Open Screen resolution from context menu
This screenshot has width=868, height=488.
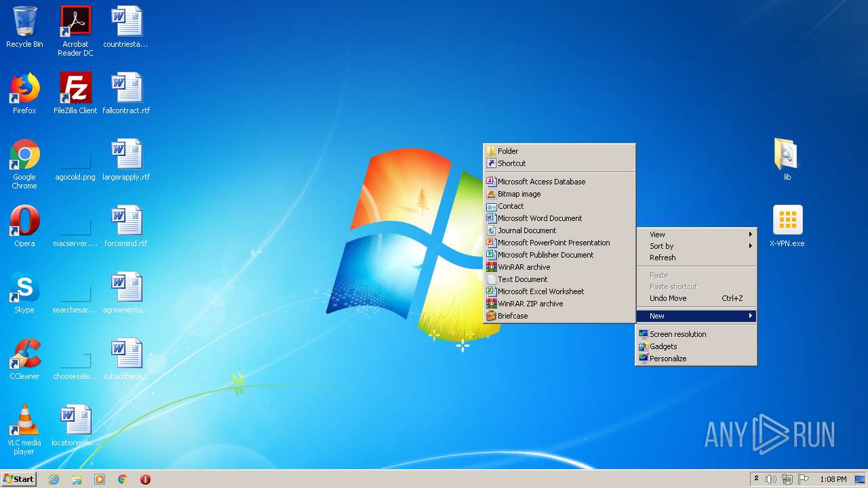[x=696, y=334]
